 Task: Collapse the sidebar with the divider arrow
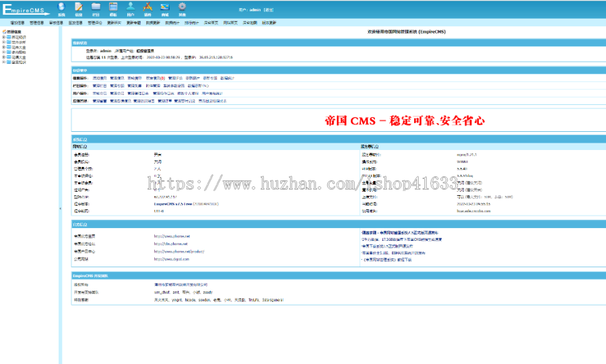click(61, 209)
